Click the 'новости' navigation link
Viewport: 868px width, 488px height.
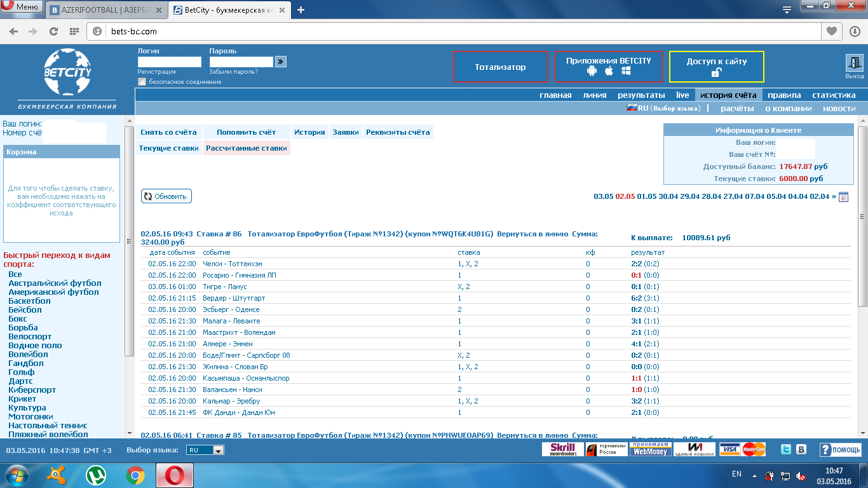coord(839,109)
